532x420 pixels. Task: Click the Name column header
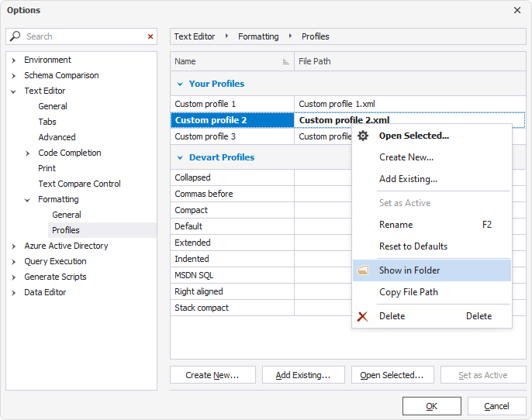click(232, 61)
